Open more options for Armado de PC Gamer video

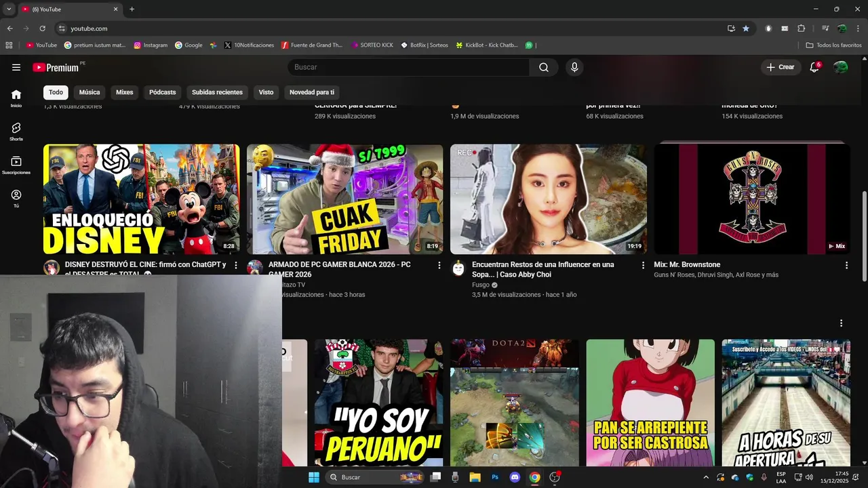pos(439,265)
